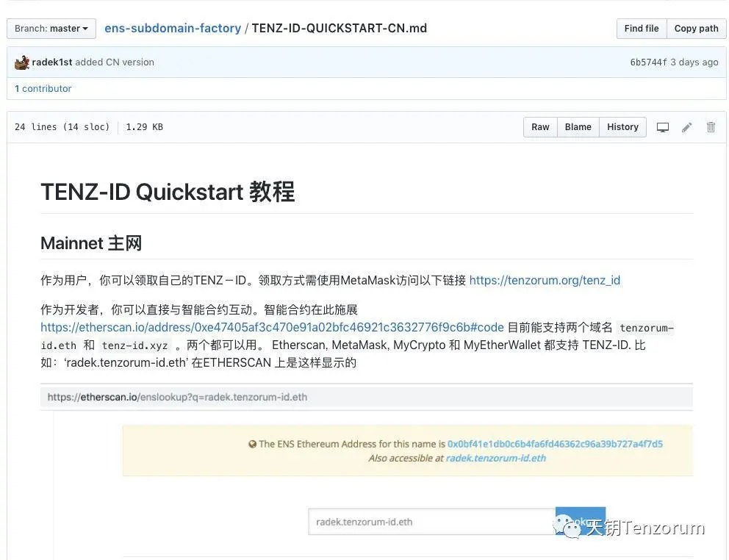Click the 'tenz-id.xyz' code text
Screen dimensions: 729x560
pos(134,345)
